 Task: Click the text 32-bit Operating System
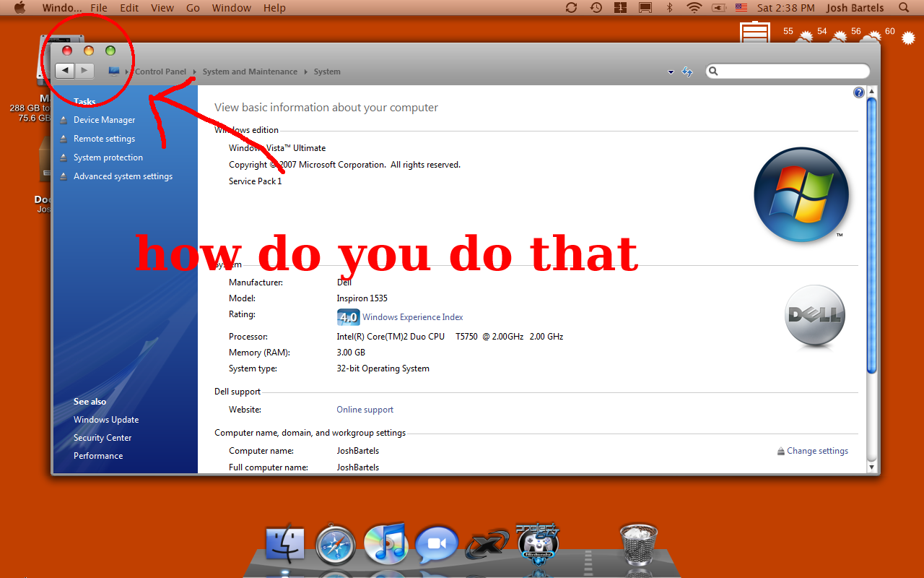(x=383, y=368)
